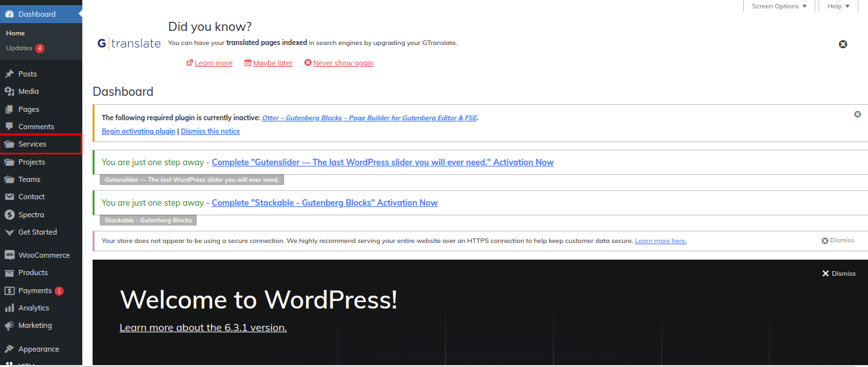Close the GTranslate notice with X icon
The height and width of the screenshot is (367, 868).
coord(843,44)
